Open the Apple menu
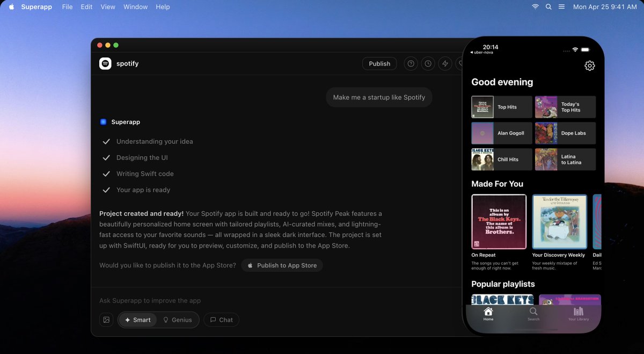The height and width of the screenshot is (354, 644). 11,7
